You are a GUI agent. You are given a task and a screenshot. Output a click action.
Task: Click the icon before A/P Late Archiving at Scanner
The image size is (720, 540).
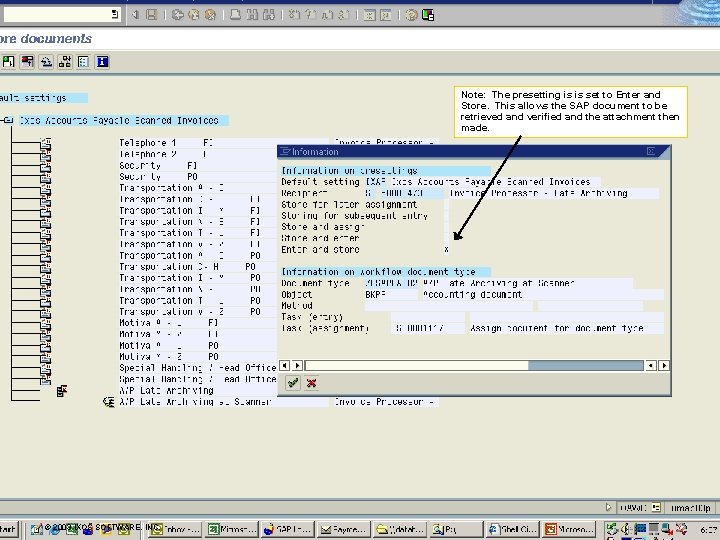pyautogui.click(x=109, y=402)
